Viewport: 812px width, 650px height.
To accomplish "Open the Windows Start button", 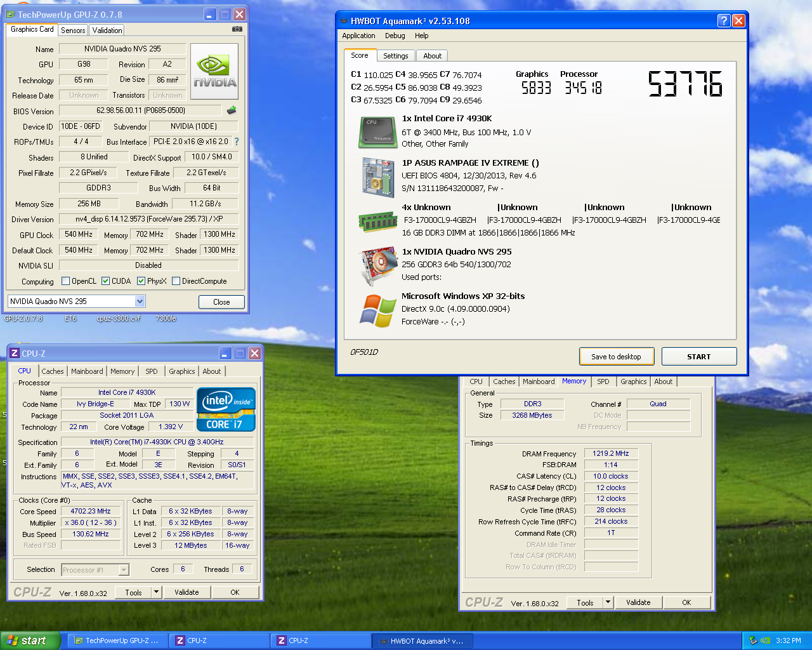I will pos(30,640).
